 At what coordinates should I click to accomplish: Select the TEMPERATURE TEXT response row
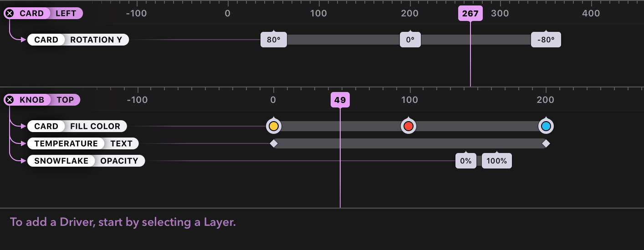click(83, 143)
